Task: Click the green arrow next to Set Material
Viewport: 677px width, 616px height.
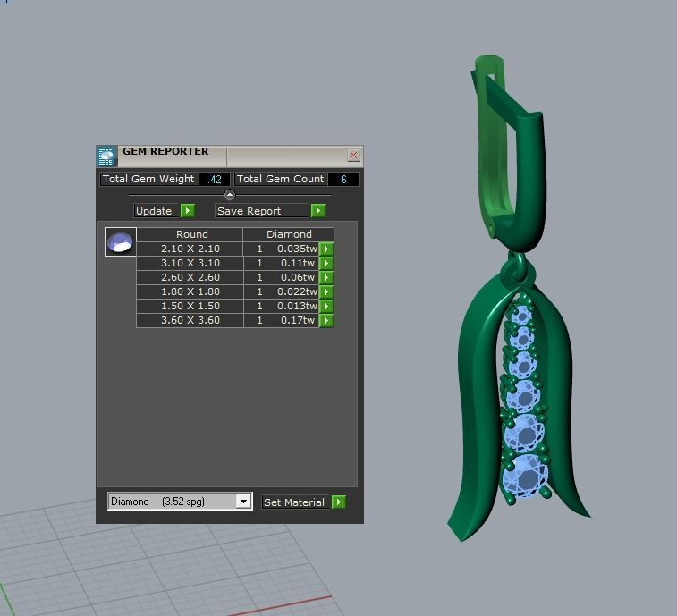Action: point(339,502)
